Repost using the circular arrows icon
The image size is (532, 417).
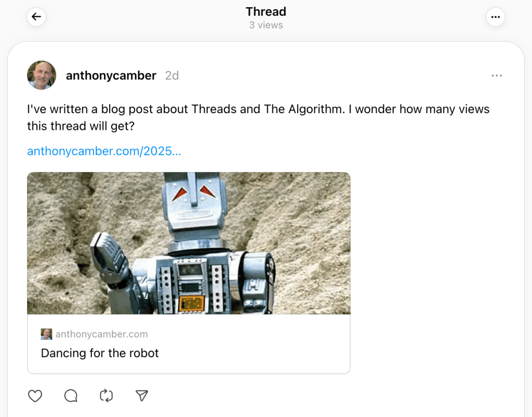(x=106, y=396)
